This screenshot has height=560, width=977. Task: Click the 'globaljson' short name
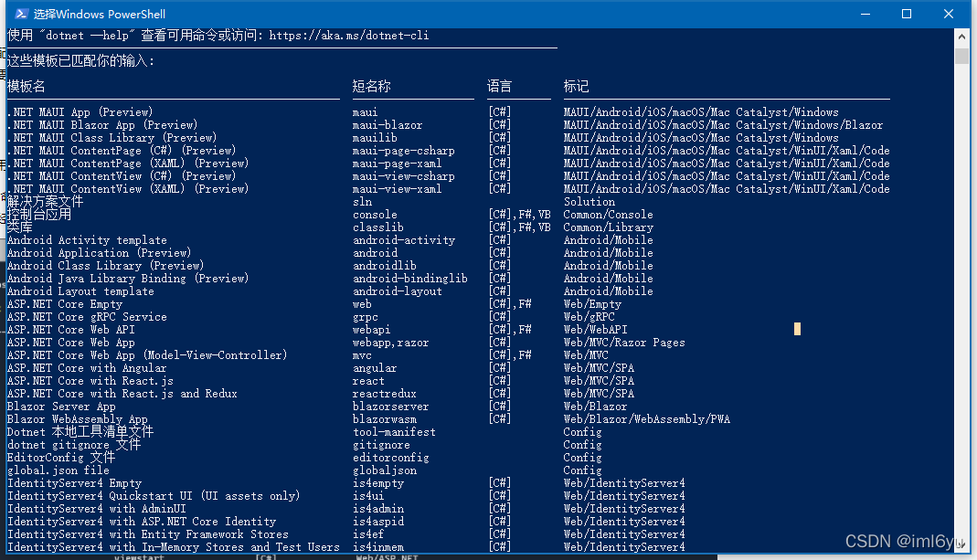click(385, 470)
